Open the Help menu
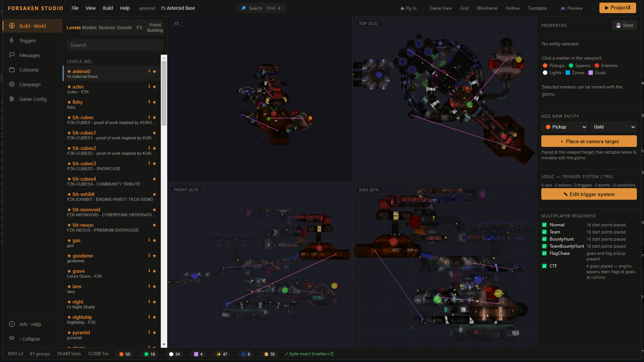This screenshot has width=644, height=362. point(125,8)
